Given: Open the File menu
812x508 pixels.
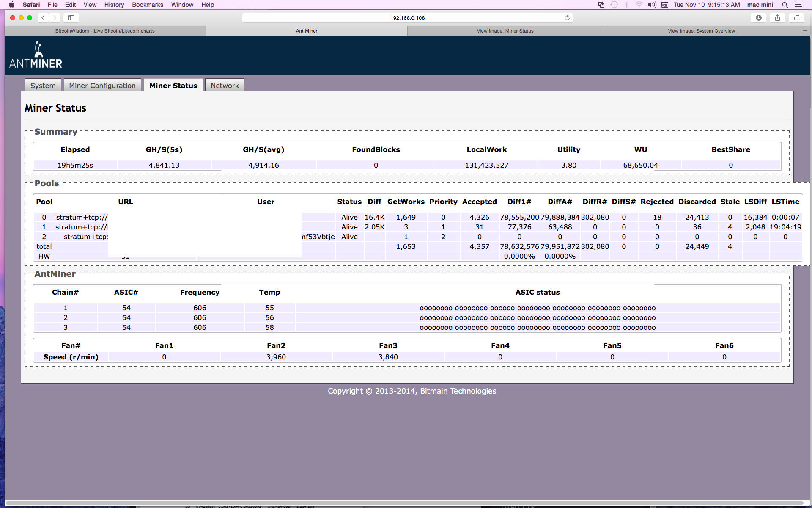Looking at the screenshot, I should pyautogui.click(x=52, y=5).
